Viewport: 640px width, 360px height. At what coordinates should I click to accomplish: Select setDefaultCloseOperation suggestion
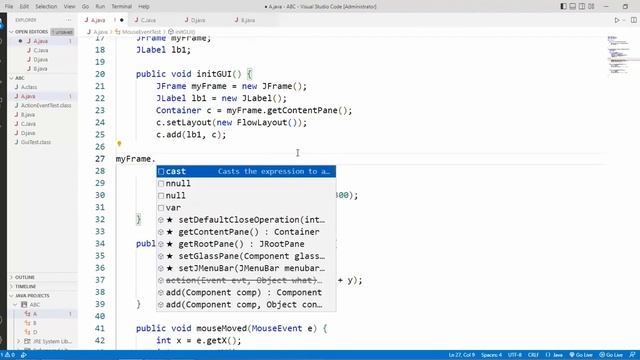pyautogui.click(x=246, y=220)
